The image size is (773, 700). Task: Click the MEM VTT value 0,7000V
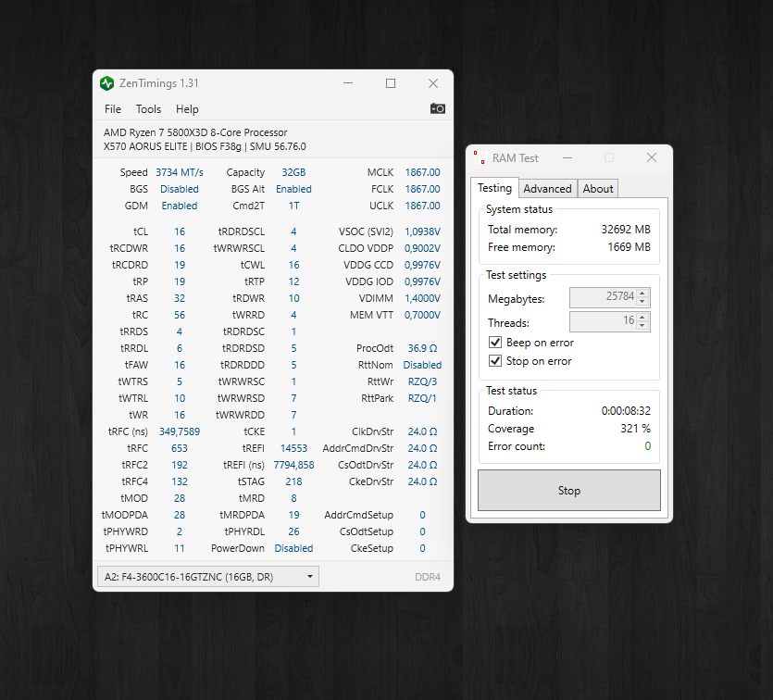click(422, 315)
